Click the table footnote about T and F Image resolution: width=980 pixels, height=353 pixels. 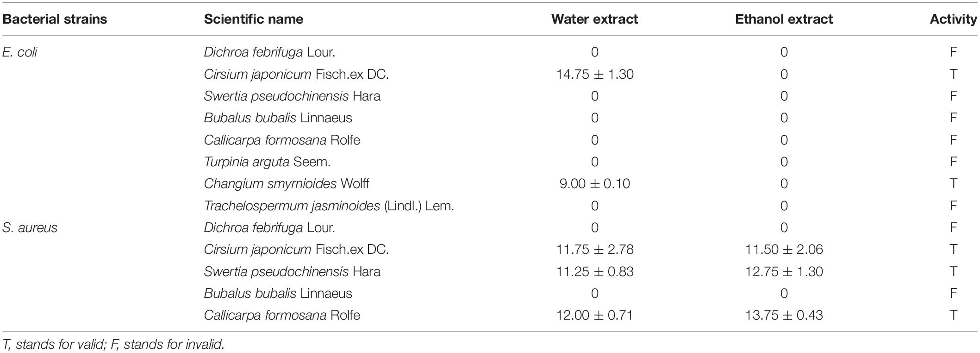point(113,344)
